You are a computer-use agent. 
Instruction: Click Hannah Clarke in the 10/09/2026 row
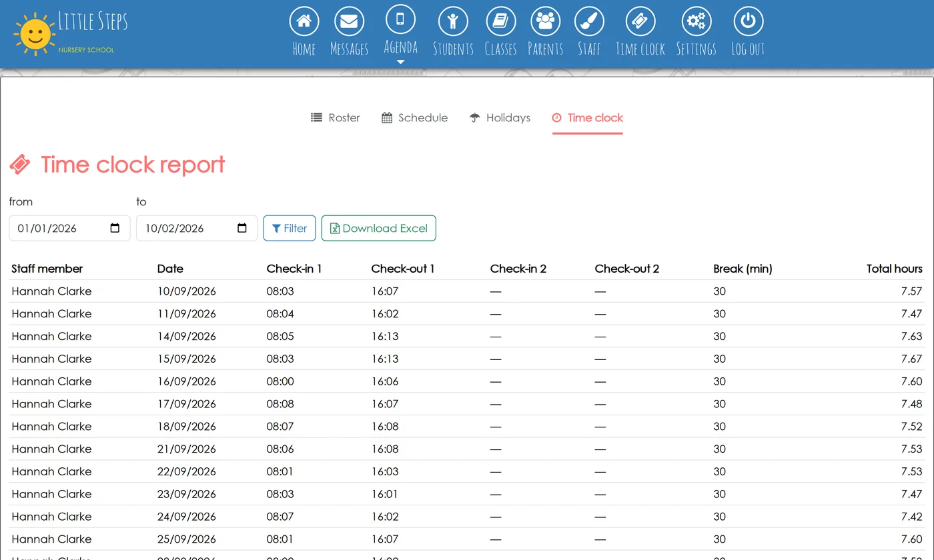[x=51, y=291]
